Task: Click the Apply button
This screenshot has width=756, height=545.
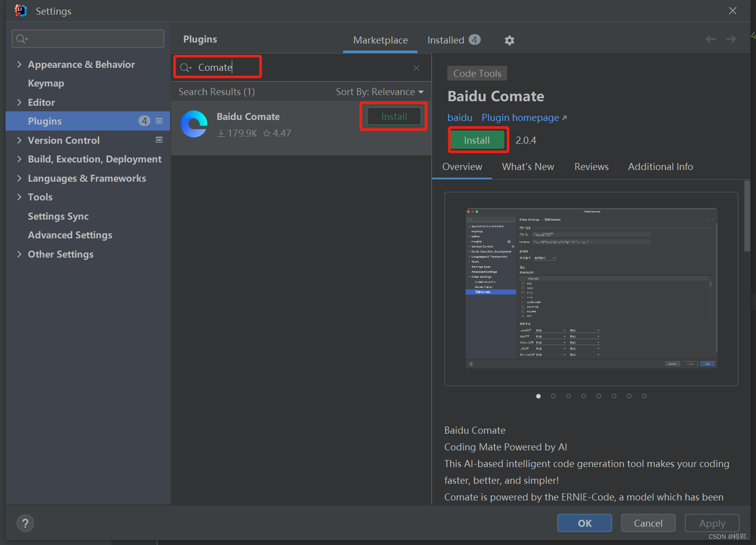Action: (x=712, y=523)
